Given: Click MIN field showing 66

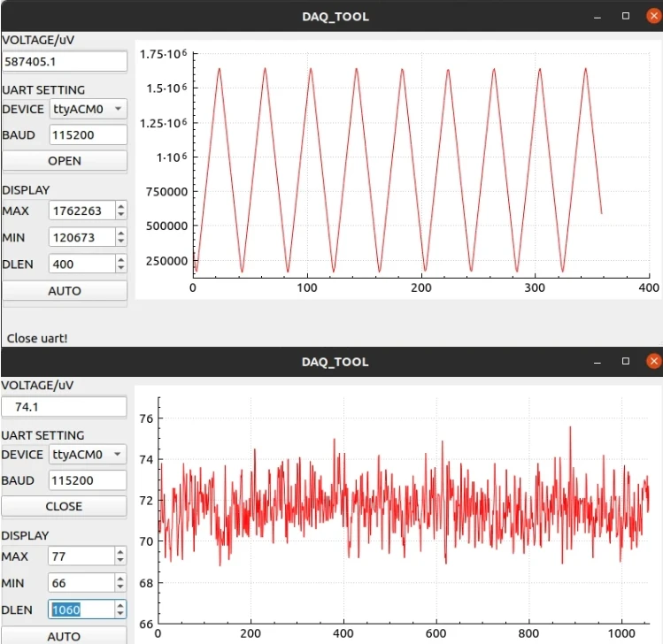Looking at the screenshot, I should (x=81, y=583).
